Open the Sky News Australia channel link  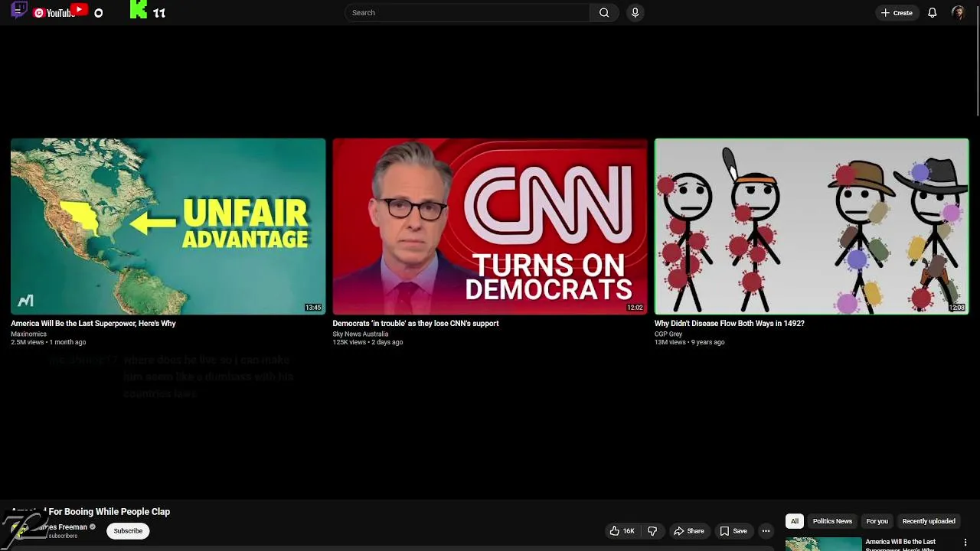pyautogui.click(x=360, y=334)
